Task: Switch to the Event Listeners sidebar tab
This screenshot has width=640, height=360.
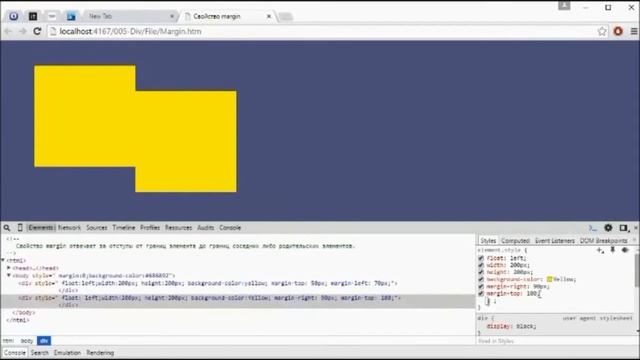Action: point(555,240)
